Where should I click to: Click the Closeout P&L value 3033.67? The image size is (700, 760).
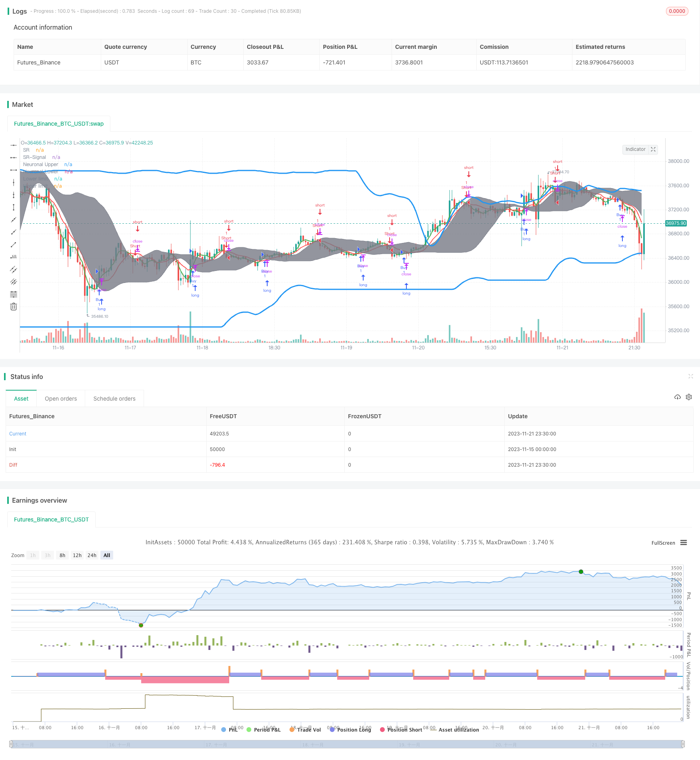pyautogui.click(x=258, y=62)
